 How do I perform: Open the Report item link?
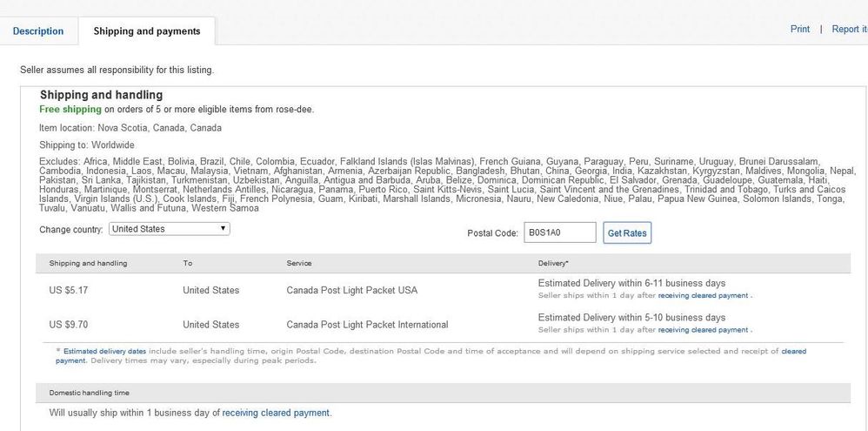(849, 30)
